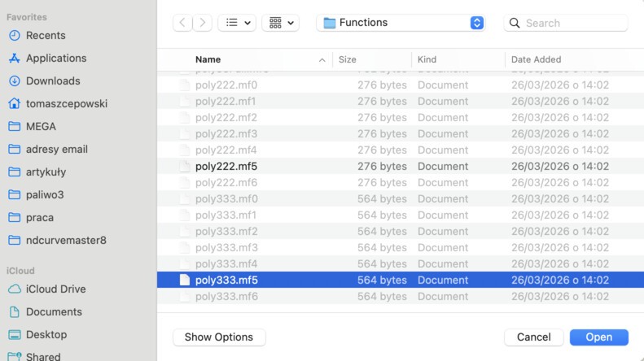
Task: Click the file poly333.mf4
Action: tap(401, 263)
